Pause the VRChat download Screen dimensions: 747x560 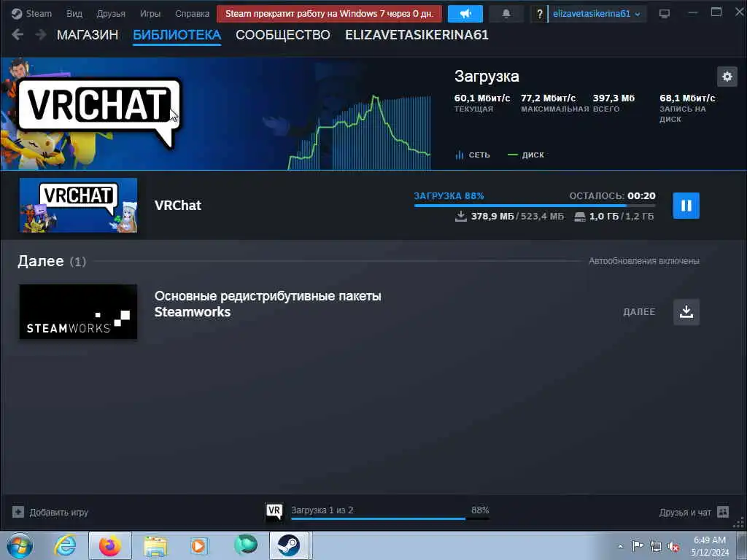(686, 206)
